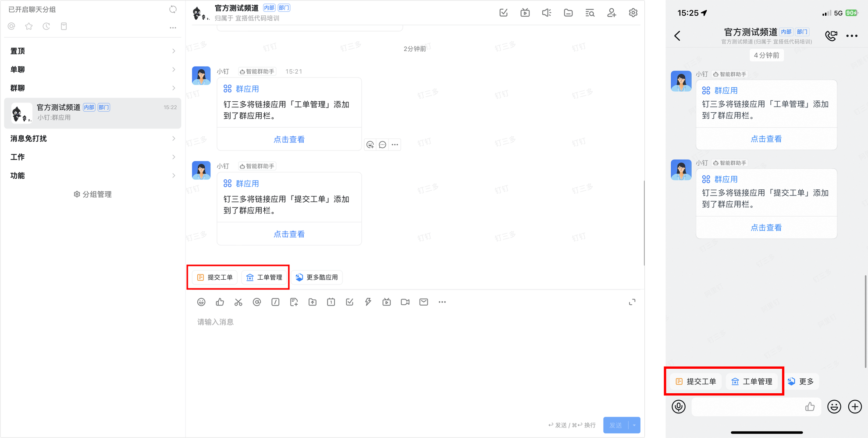Tap the plus icon on mobile input bar
The width and height of the screenshot is (868, 438).
(855, 407)
